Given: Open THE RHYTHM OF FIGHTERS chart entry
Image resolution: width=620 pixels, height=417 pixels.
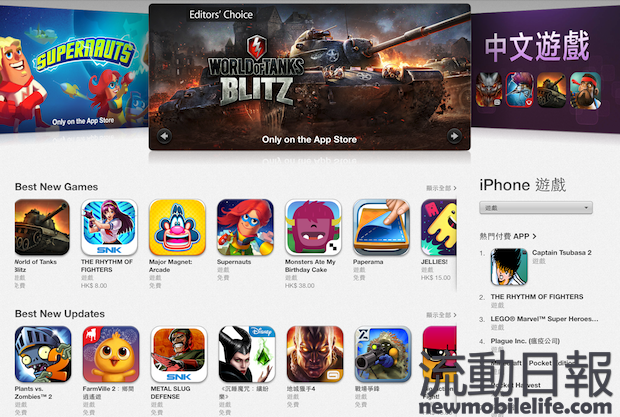Looking at the screenshot, I should pos(537,297).
